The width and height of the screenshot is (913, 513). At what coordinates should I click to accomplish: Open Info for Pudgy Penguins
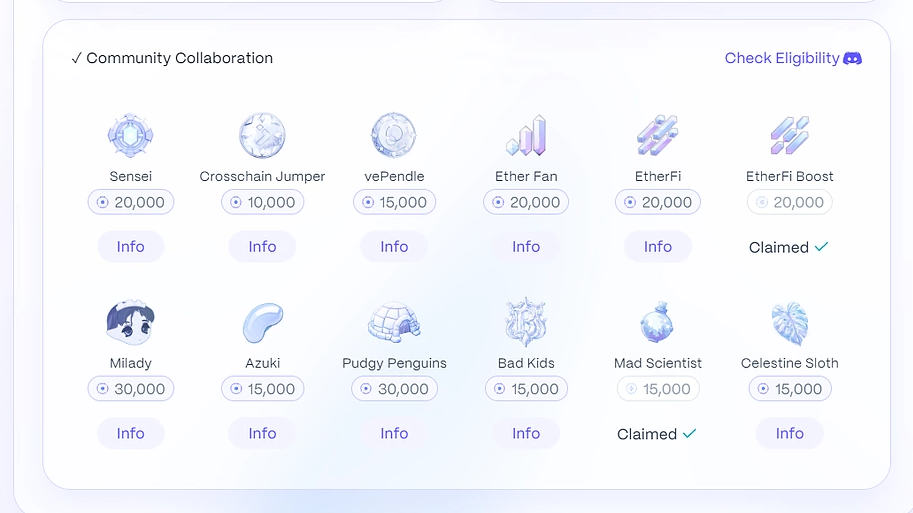coord(394,433)
